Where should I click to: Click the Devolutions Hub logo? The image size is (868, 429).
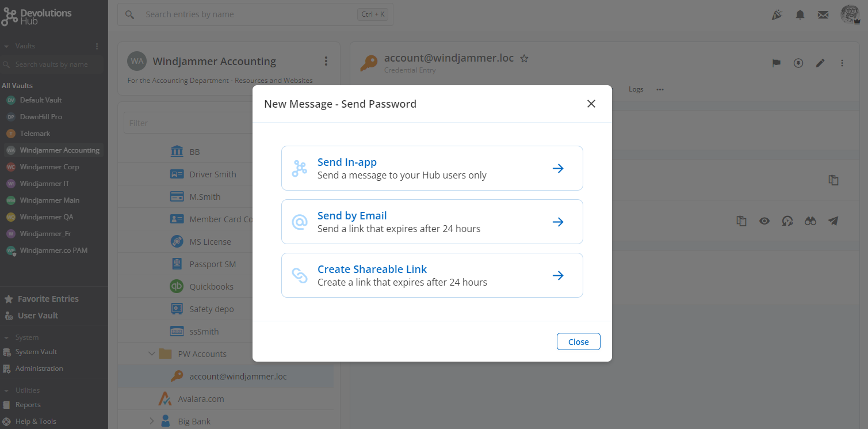37,17
